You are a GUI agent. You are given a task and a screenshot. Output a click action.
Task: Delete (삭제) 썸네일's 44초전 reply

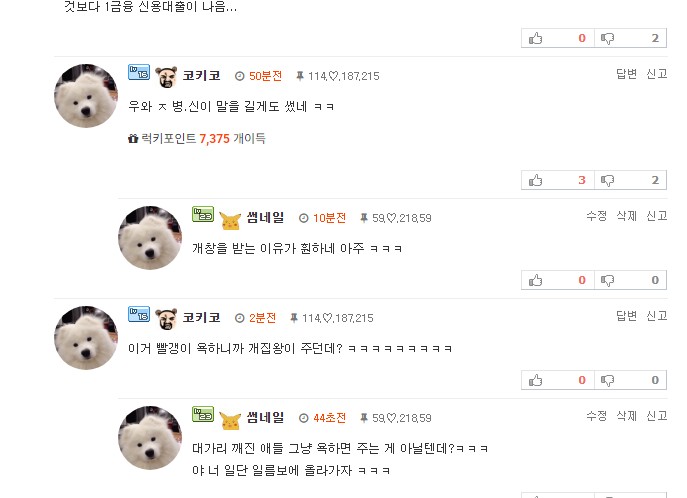pos(626,416)
